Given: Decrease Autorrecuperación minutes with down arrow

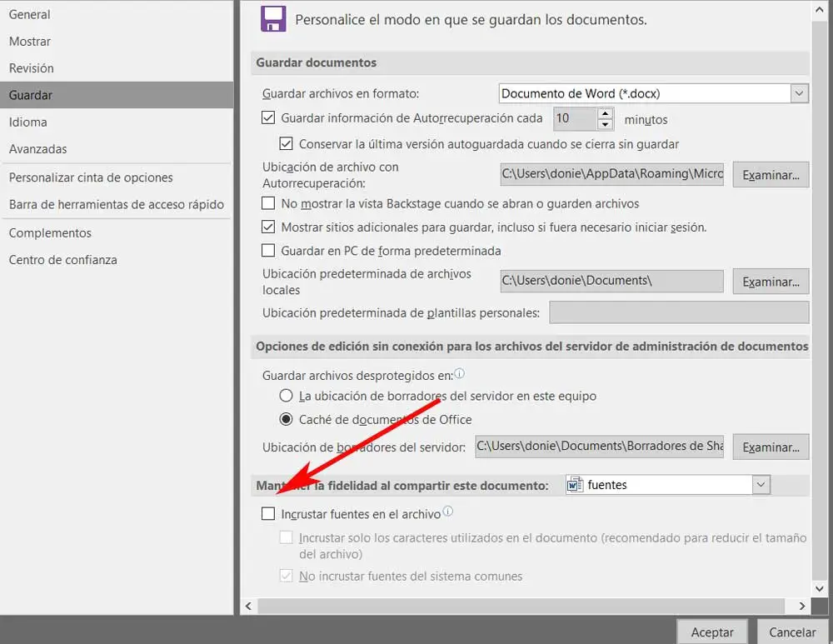Looking at the screenshot, I should point(605,125).
